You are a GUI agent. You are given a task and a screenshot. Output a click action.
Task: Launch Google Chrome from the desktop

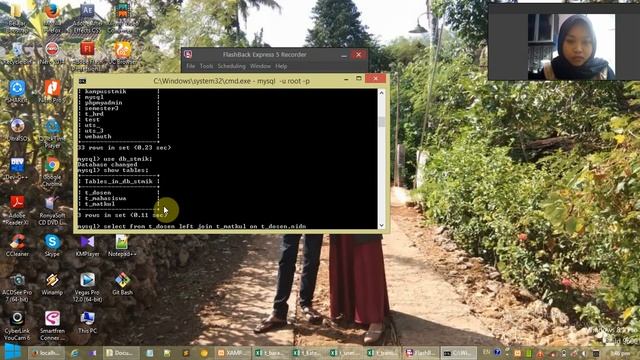click(52, 171)
